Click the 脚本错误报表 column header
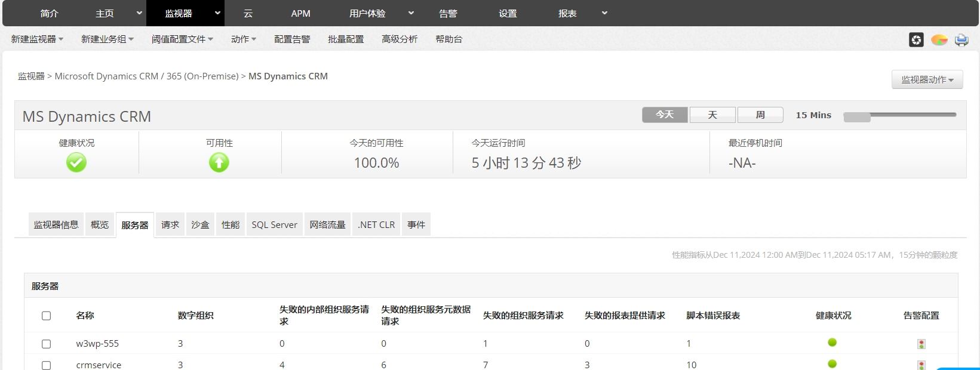Viewport: 980px width, 370px height. click(x=713, y=316)
